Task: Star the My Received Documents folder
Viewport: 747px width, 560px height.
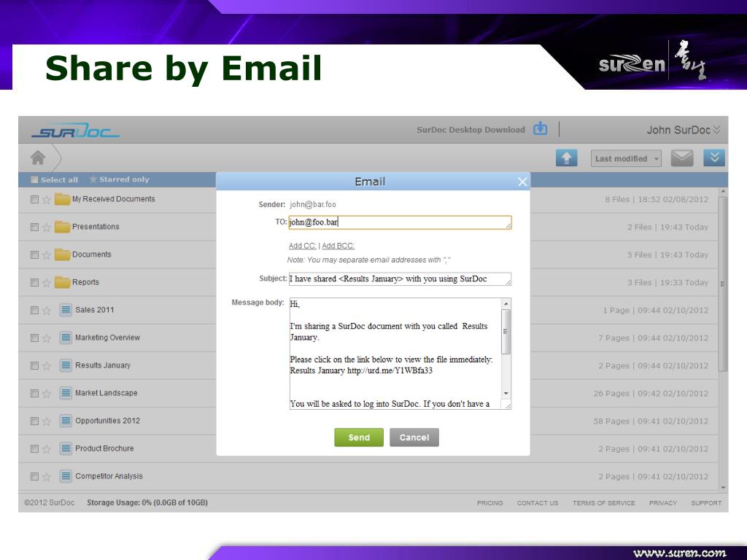Action: tap(46, 200)
